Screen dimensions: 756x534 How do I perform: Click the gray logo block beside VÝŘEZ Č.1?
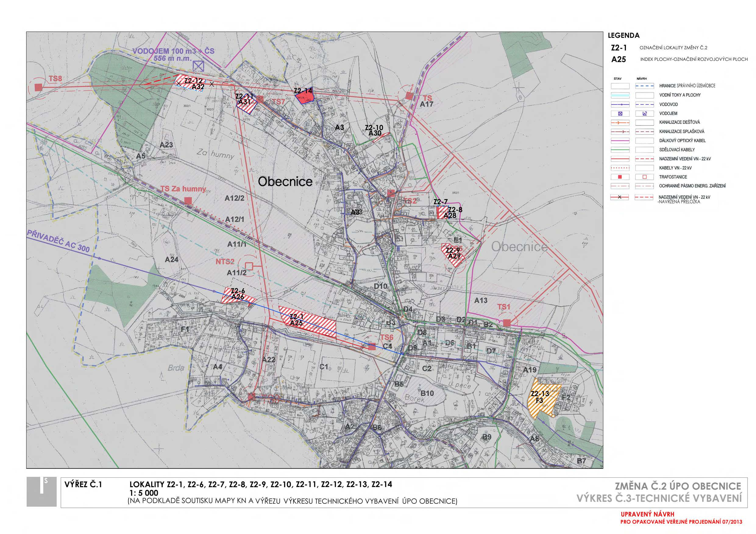(x=41, y=492)
